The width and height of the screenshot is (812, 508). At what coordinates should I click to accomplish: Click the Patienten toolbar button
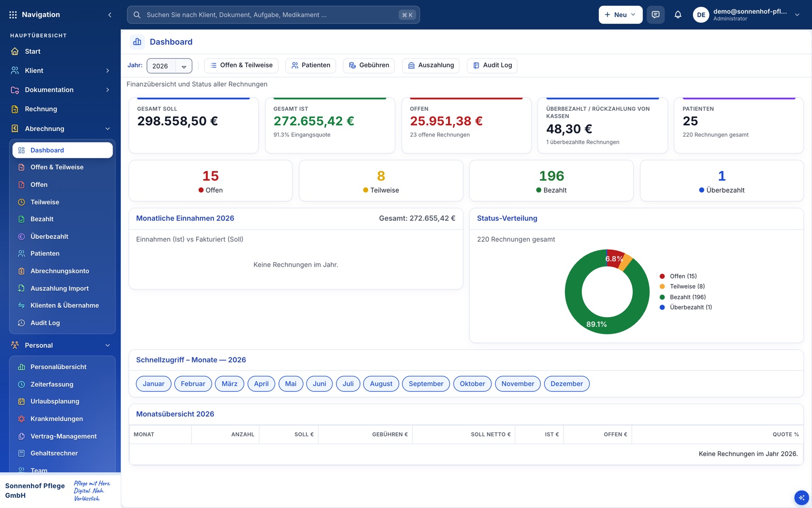tap(311, 65)
